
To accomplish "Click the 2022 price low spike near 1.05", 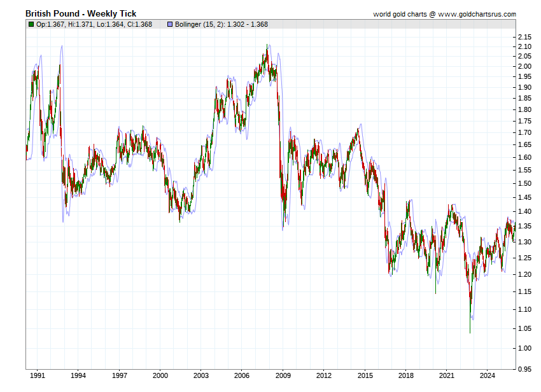I will click(x=470, y=330).
